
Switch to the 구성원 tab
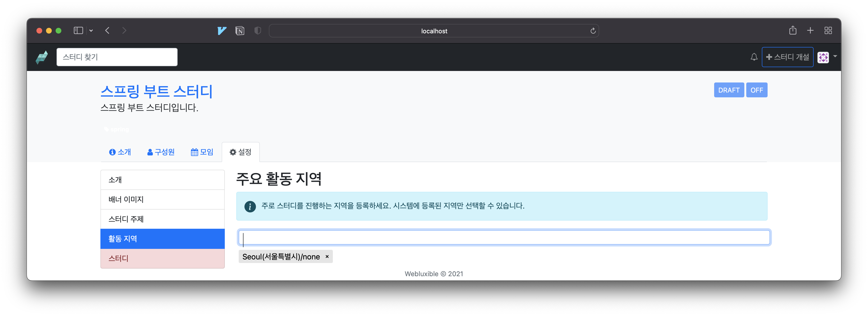click(161, 152)
